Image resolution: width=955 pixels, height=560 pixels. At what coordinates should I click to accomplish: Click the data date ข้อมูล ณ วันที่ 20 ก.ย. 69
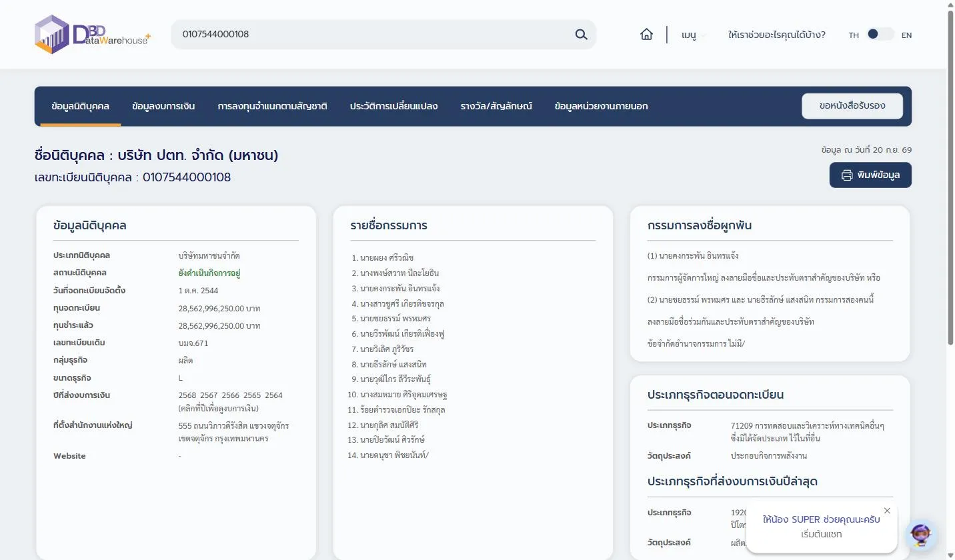coord(866,150)
